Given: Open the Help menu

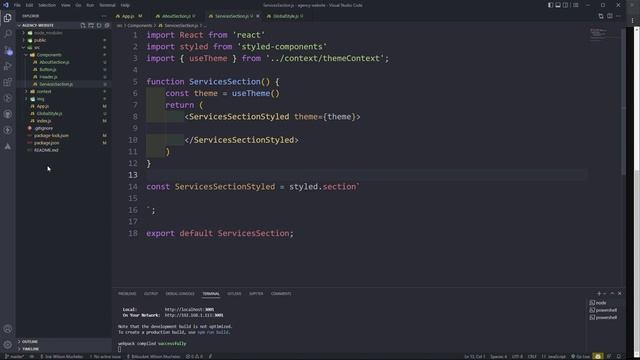Looking at the screenshot, I should pos(125,5).
